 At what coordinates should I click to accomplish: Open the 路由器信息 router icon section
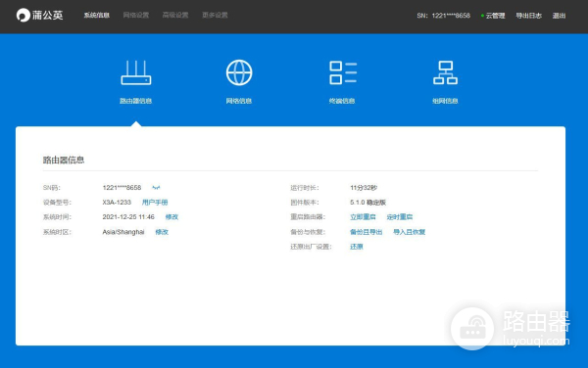tap(136, 81)
